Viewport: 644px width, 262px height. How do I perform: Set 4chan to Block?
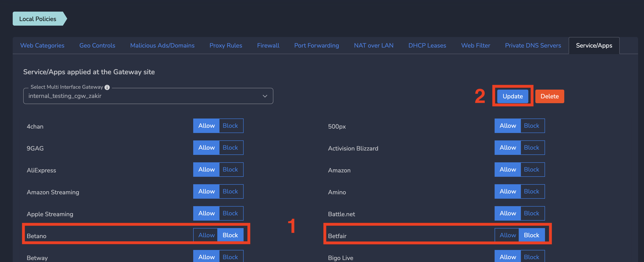pyautogui.click(x=230, y=126)
